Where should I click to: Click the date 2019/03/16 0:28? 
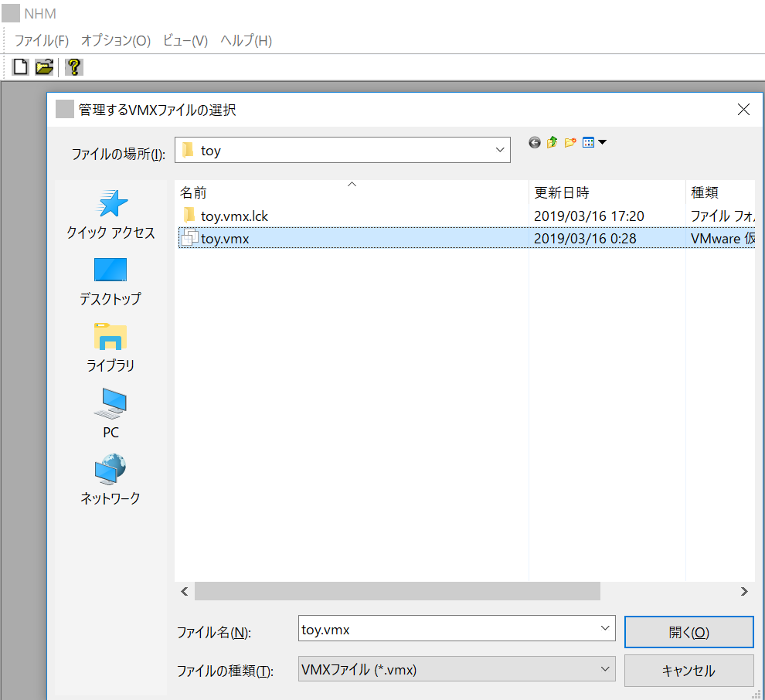point(585,239)
